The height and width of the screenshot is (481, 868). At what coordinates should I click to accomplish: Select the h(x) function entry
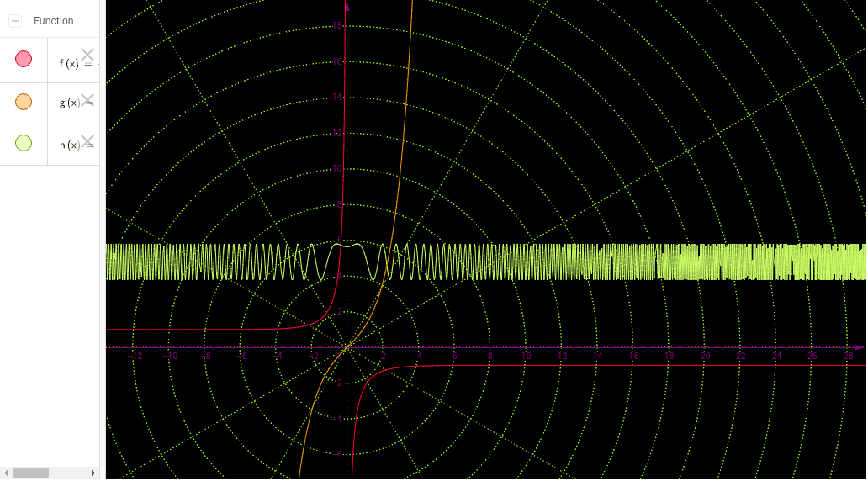click(x=74, y=145)
